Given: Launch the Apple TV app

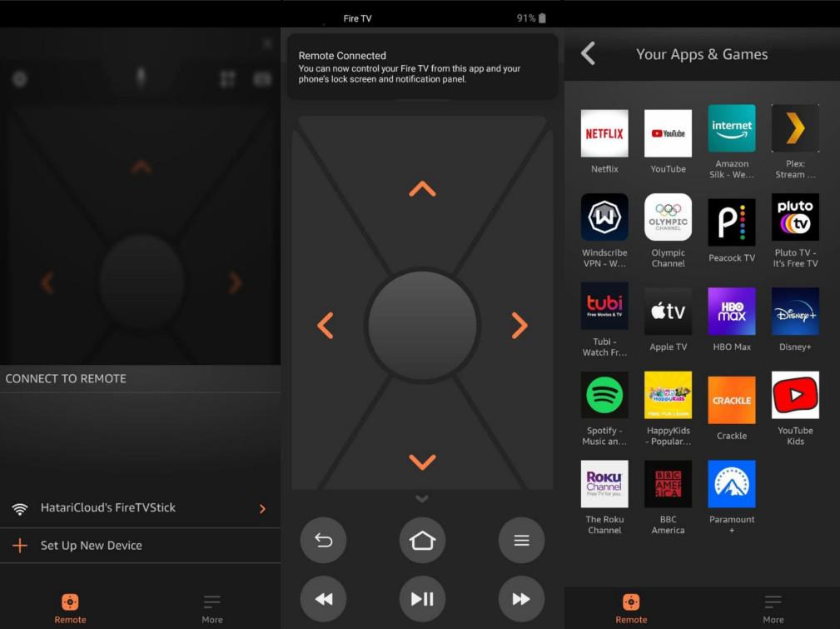Looking at the screenshot, I should (668, 312).
